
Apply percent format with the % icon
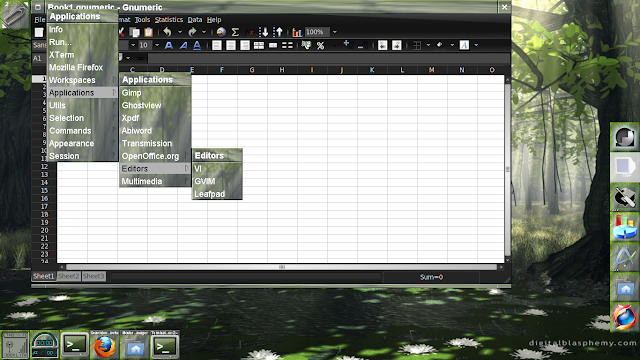point(320,46)
